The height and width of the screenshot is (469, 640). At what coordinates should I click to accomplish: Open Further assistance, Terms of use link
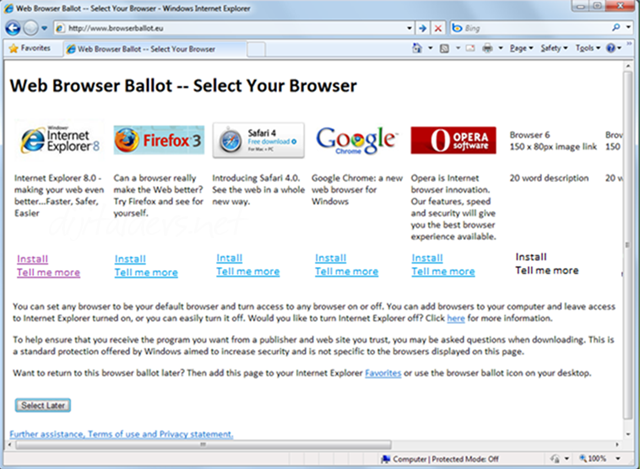121,434
